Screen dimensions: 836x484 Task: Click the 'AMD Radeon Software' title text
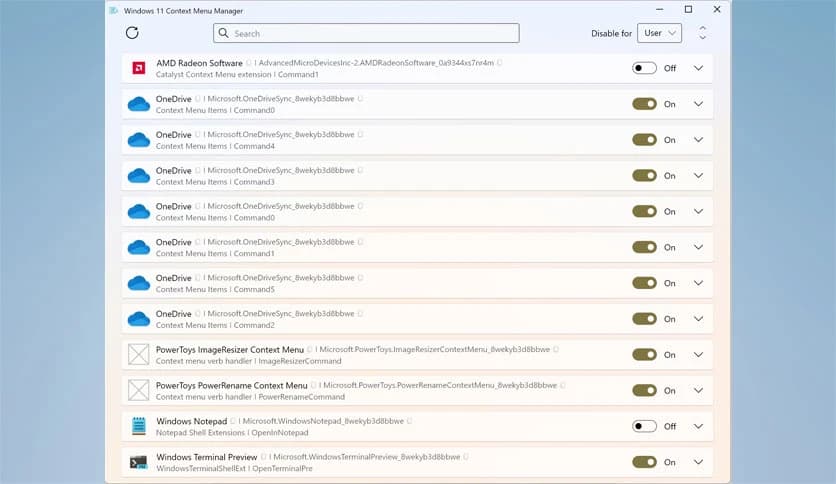199,63
